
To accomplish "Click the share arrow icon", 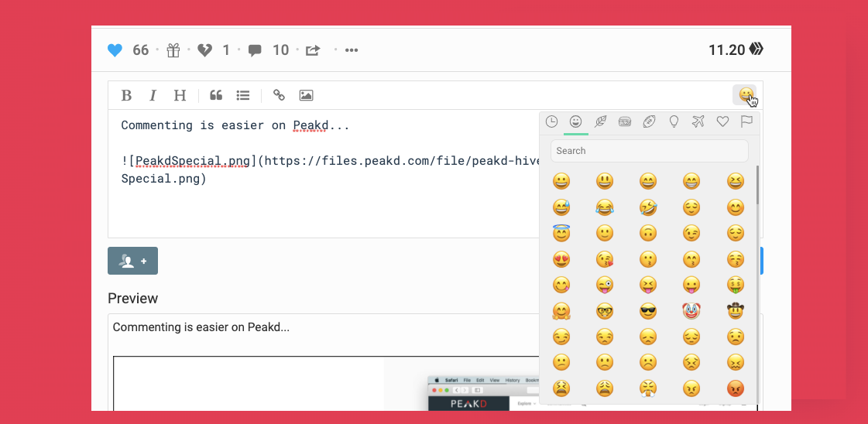I will point(313,50).
